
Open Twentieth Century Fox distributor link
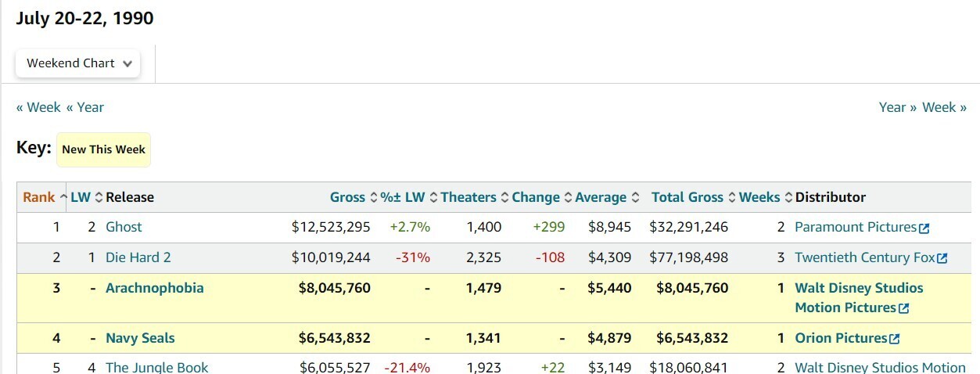pyautogui.click(x=865, y=257)
